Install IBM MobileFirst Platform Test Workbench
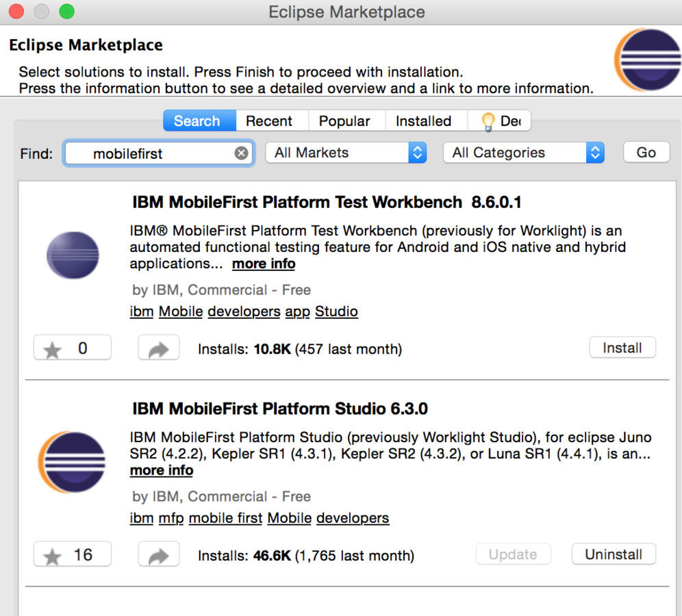 tap(622, 347)
